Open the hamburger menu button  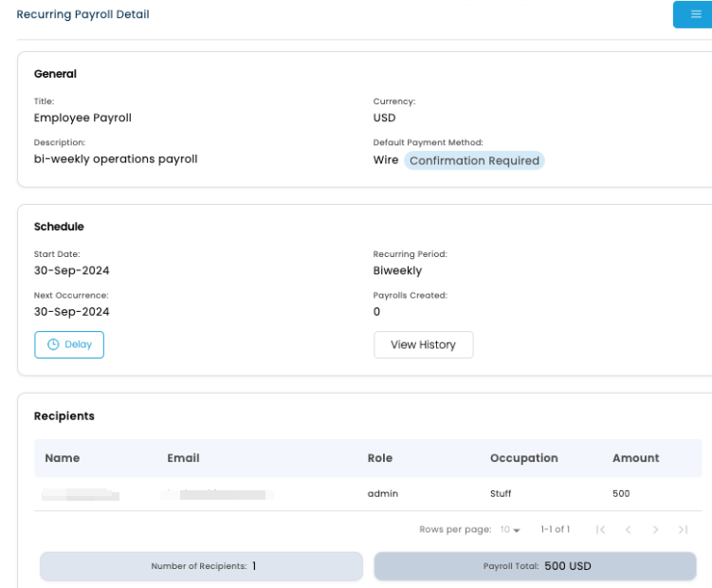695,14
